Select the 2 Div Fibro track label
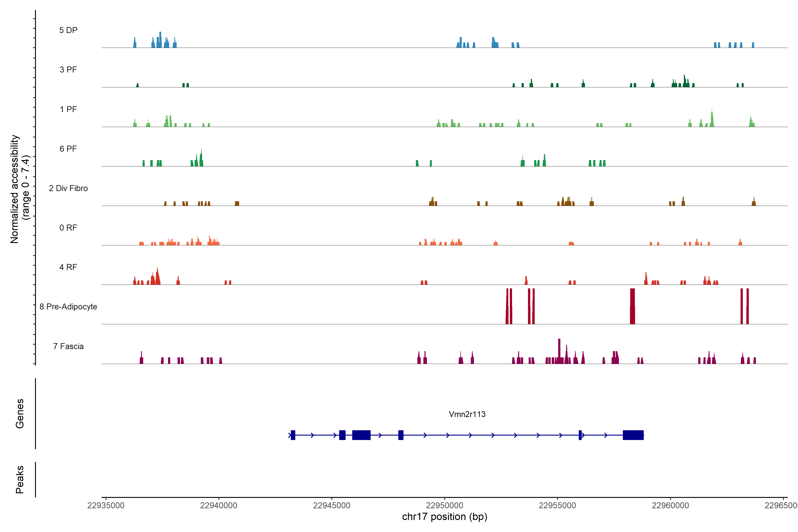The image size is (798, 532). (68, 188)
